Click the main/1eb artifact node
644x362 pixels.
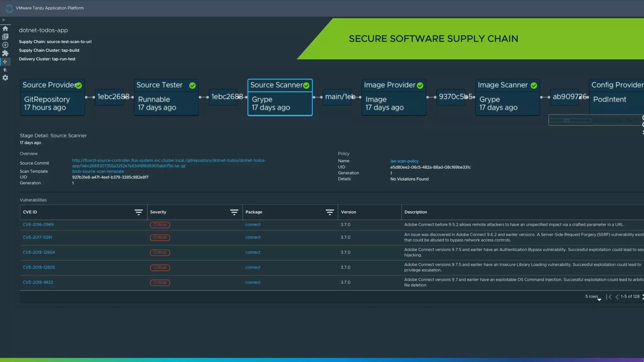click(x=337, y=97)
